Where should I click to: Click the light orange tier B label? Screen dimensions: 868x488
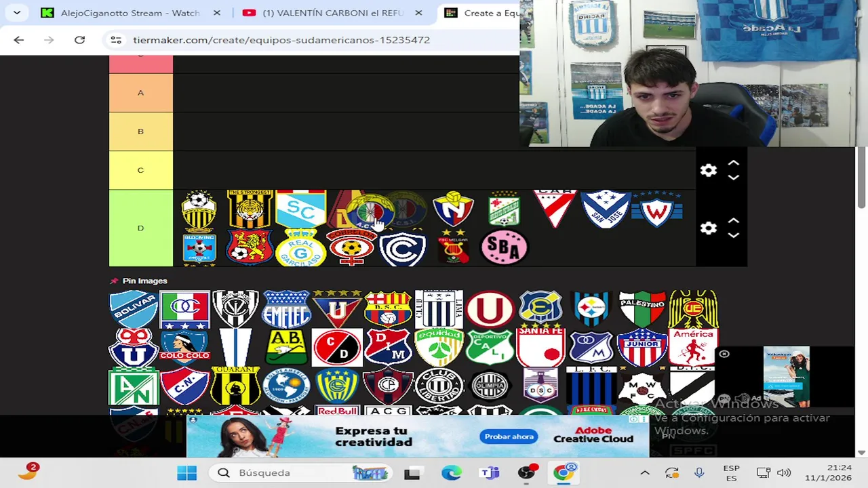[x=141, y=131]
